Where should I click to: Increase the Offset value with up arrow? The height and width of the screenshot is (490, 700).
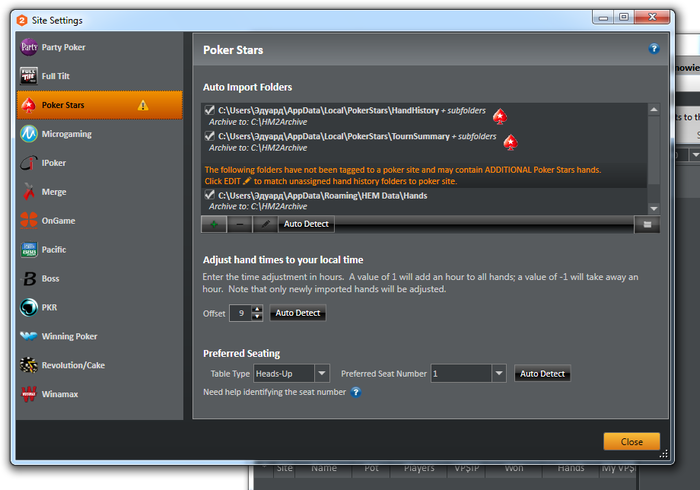(x=257, y=309)
